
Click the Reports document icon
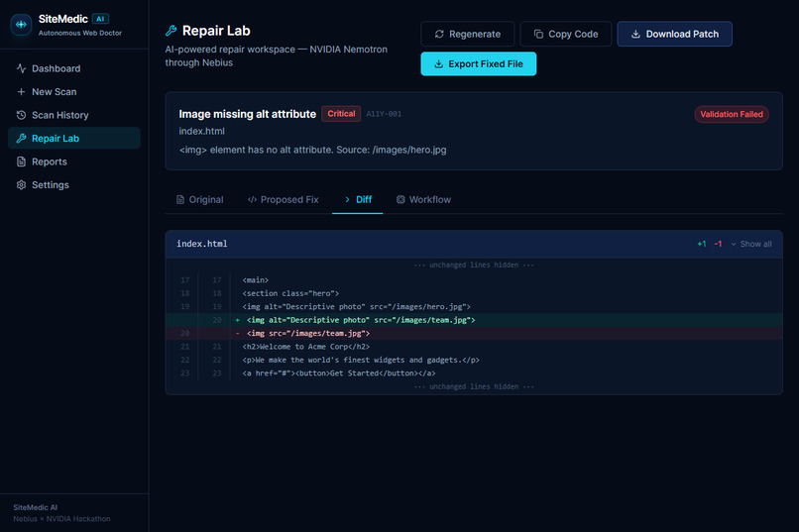21,161
